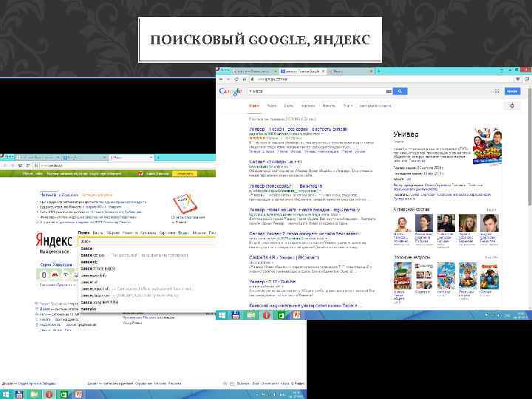Click yellow install button in Yandex green banner
Viewport: 532px width, 399px height.
click(x=185, y=174)
